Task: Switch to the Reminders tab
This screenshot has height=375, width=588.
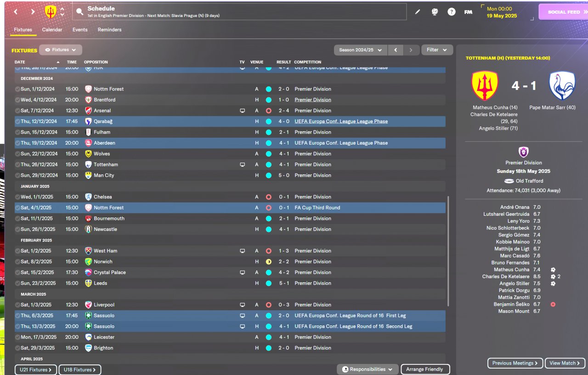Action: click(x=110, y=30)
